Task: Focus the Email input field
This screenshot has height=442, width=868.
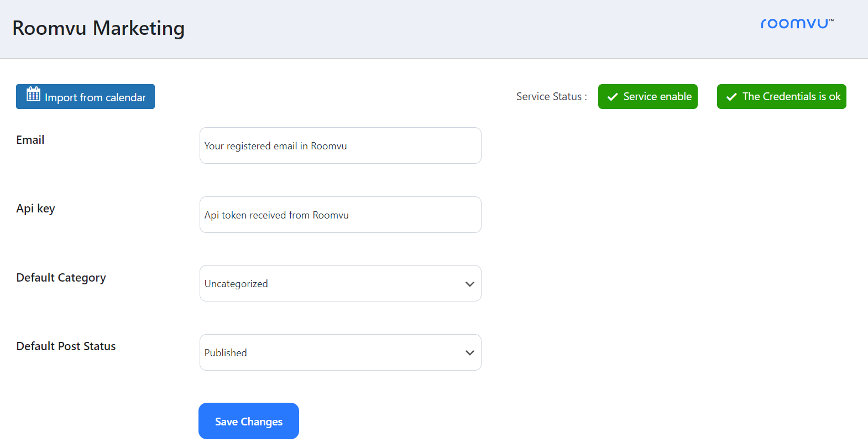Action: [341, 145]
